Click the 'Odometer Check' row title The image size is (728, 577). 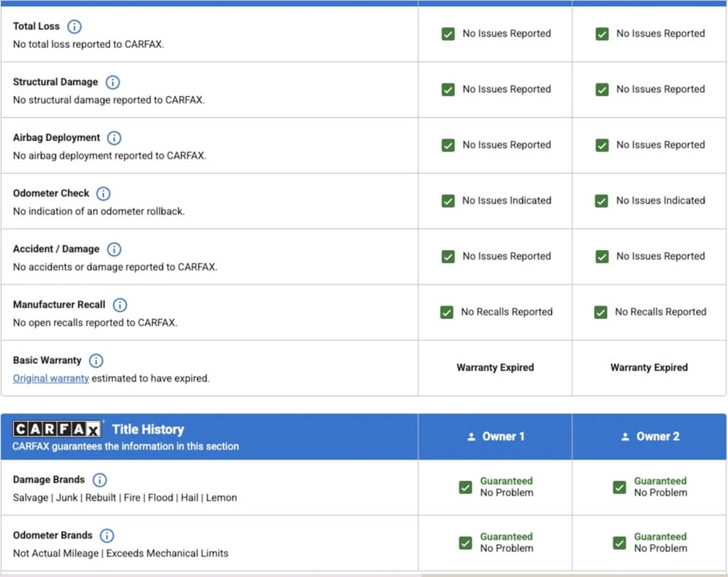point(51,194)
